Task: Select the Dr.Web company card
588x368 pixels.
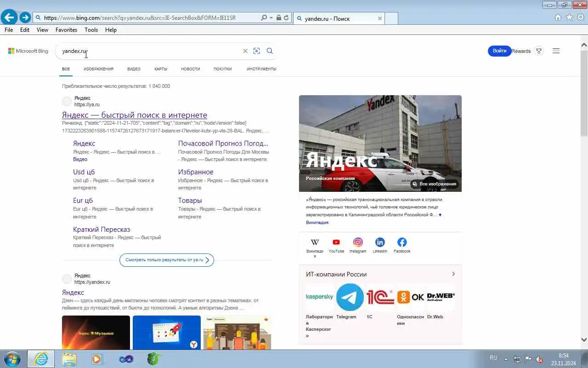Action: tap(441, 302)
